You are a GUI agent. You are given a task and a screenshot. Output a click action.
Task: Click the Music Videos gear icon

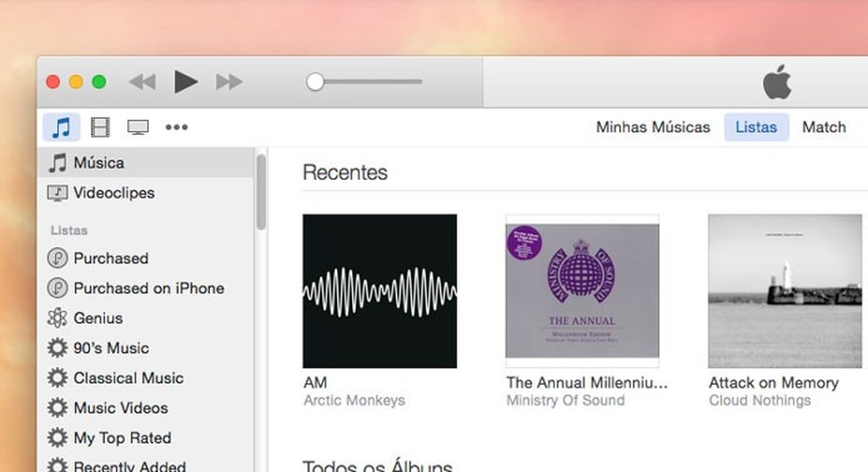[x=57, y=408]
